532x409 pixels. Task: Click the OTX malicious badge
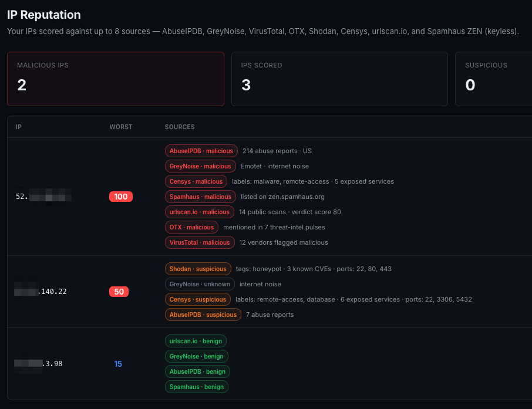point(191,227)
